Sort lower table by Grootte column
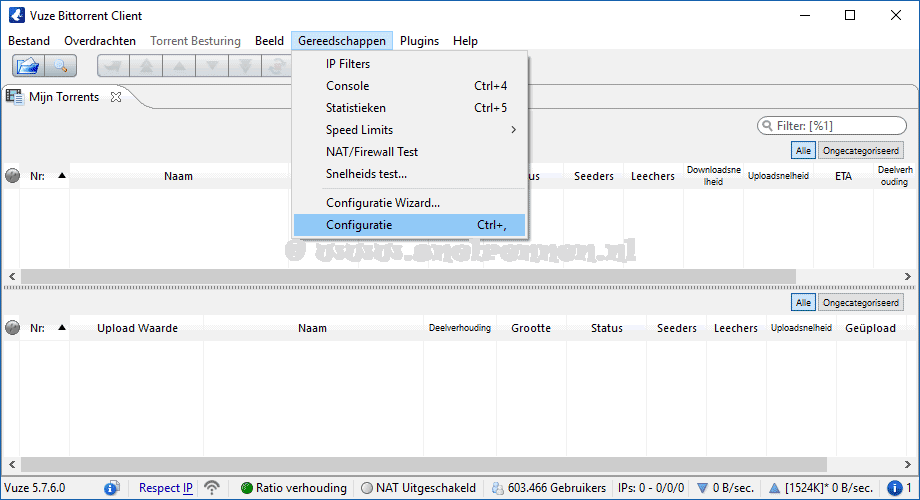Image resolution: width=920 pixels, height=500 pixels. 531,328
